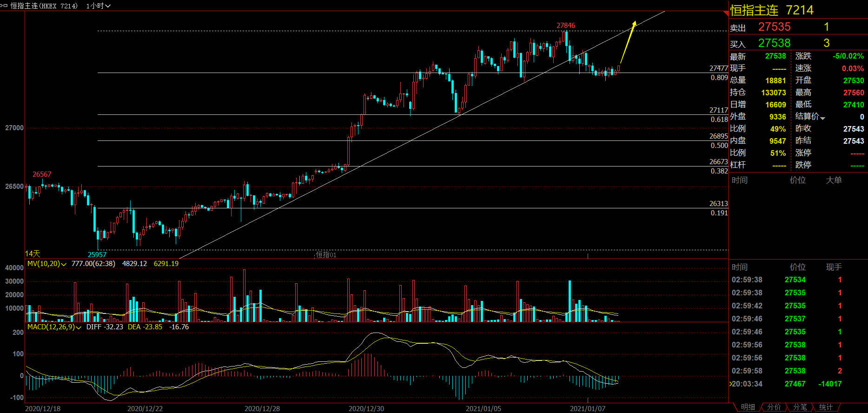Select the trade row 02:59:42 at 27535
This screenshot has width=868, height=413.
click(x=787, y=306)
